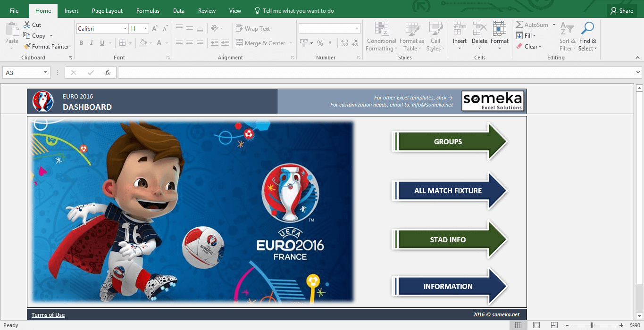Click the zoom slider handle

592,325
